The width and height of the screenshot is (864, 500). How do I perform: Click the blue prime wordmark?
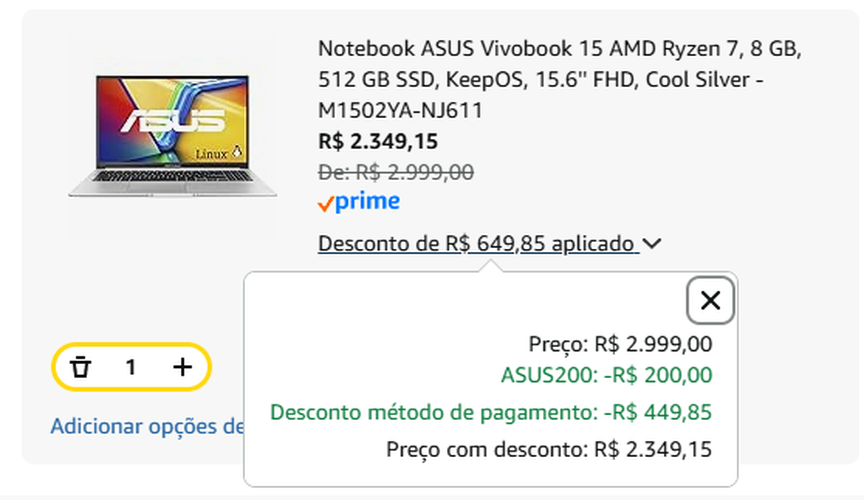[367, 202]
